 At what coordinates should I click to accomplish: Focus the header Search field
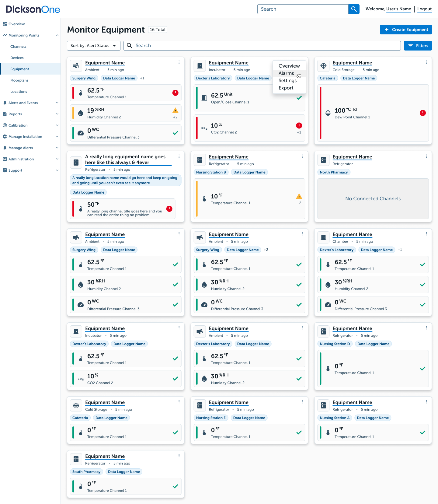(x=303, y=9)
